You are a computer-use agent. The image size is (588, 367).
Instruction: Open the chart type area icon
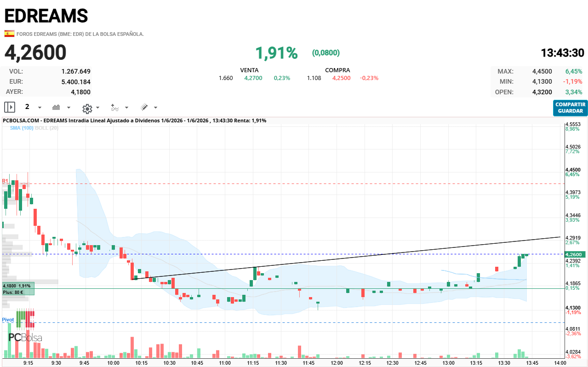(x=57, y=107)
